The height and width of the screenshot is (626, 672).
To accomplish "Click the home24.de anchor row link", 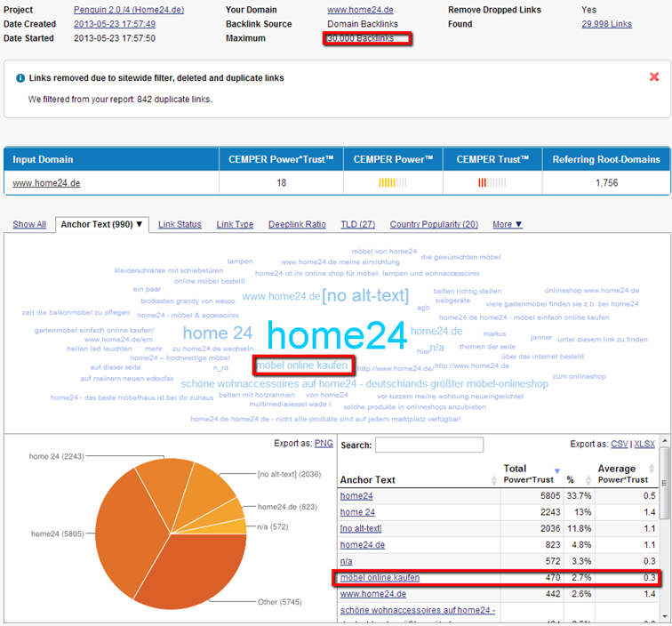I will point(363,545).
